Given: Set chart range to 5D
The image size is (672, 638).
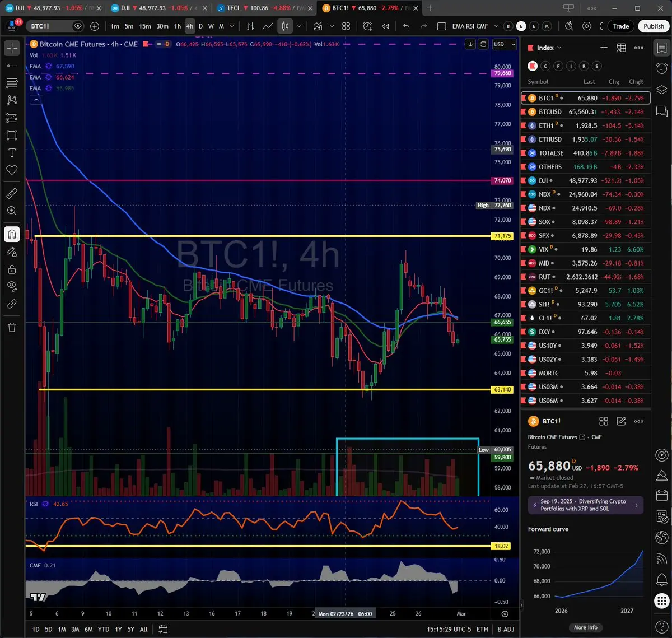Looking at the screenshot, I should pos(49,630).
